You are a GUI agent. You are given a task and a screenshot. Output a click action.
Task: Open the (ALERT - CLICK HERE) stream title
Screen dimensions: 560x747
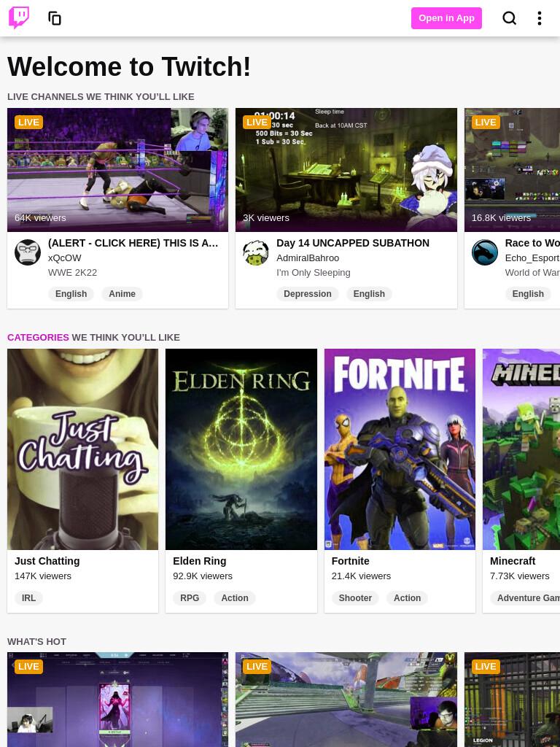click(x=133, y=243)
